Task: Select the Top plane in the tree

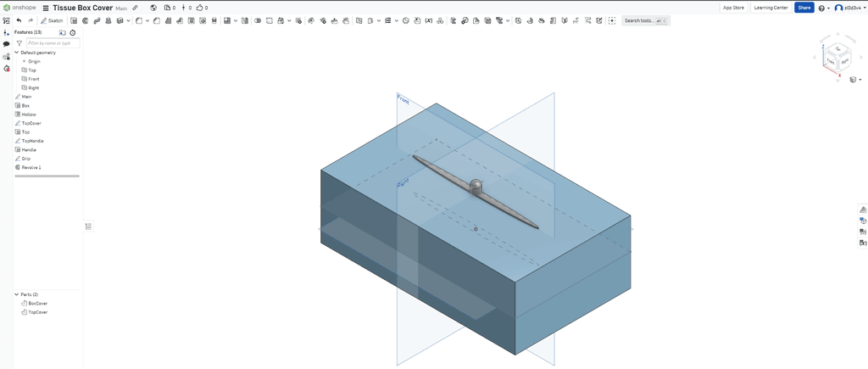Action: pos(32,70)
